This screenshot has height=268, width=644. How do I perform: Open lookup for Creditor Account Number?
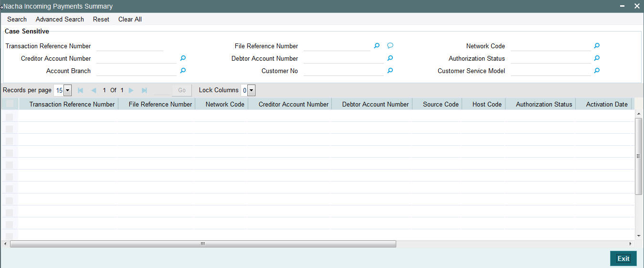point(183,58)
